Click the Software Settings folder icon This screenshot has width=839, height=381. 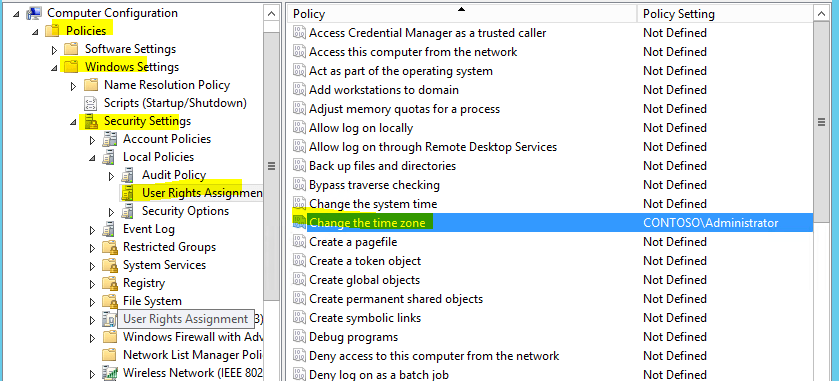(x=71, y=49)
